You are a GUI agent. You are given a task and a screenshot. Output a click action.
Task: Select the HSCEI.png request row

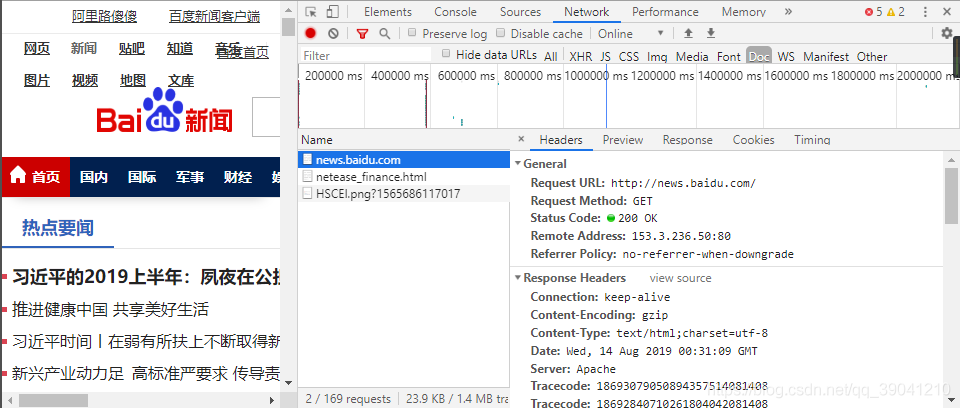click(x=404, y=194)
